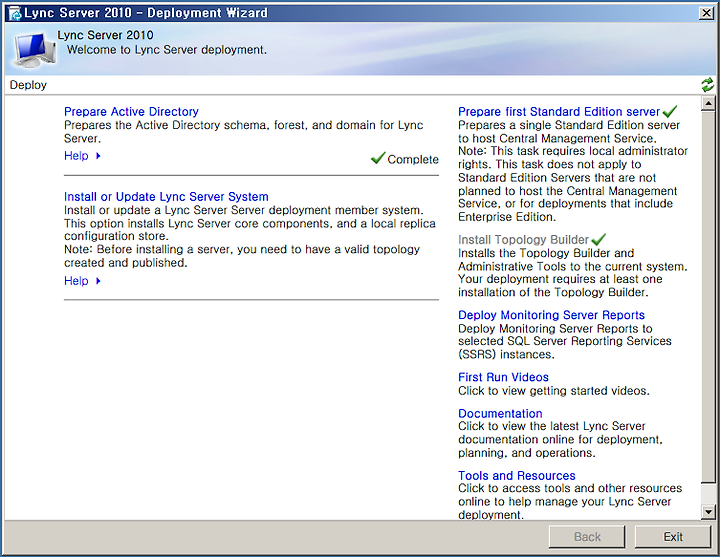The width and height of the screenshot is (720, 557).
Task: Click the green refresh icon
Action: (x=708, y=85)
